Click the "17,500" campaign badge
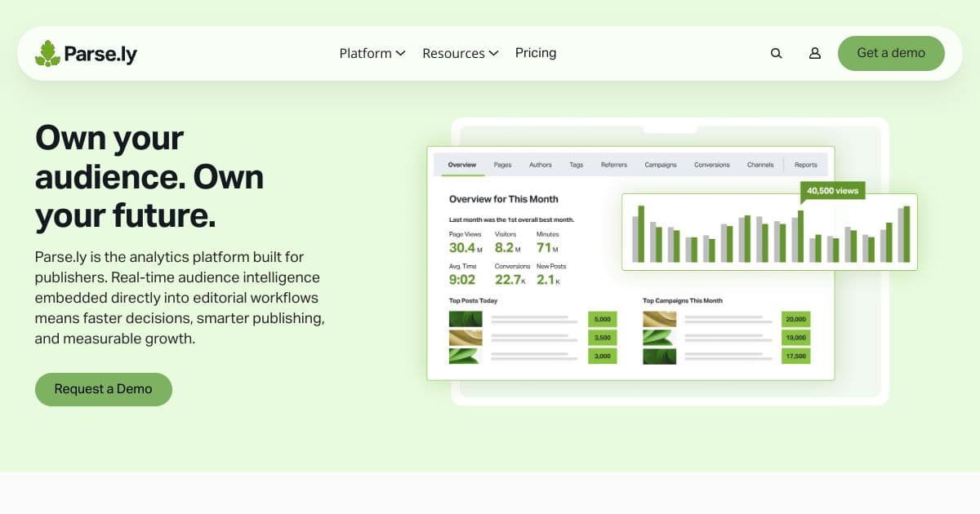980x514 pixels. click(x=795, y=356)
